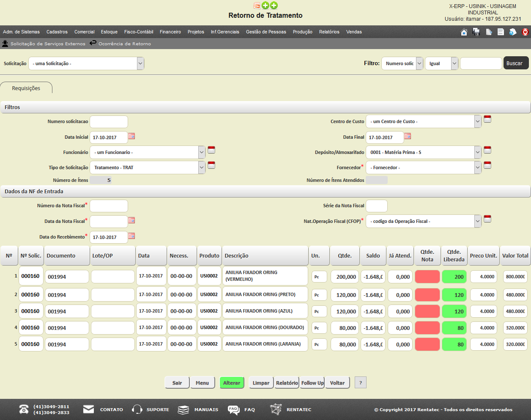Click the red icon next to Nat.Operação Fiscal
Viewport: 531px width, 420px height.
click(x=487, y=219)
